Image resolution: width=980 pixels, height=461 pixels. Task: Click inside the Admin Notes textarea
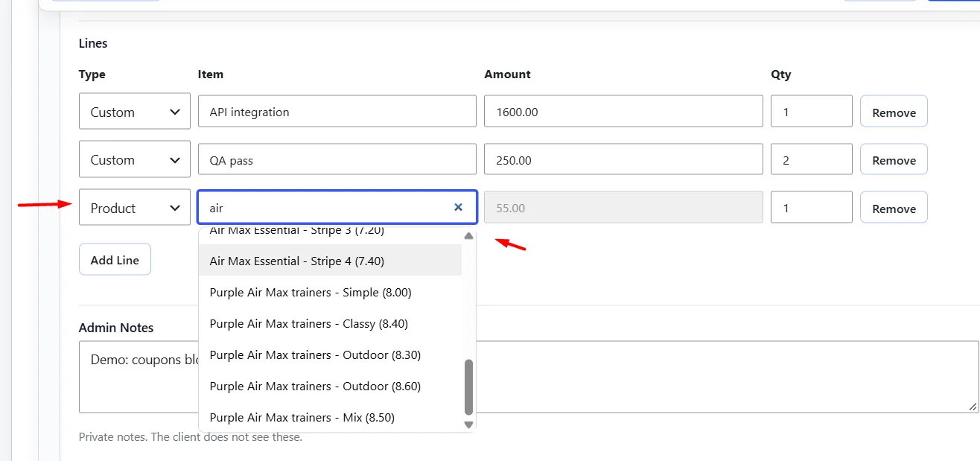(x=529, y=377)
